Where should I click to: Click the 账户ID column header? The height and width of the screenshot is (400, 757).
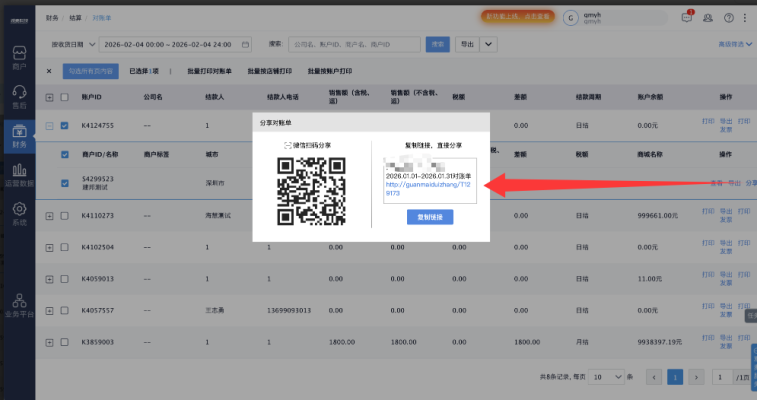click(91, 97)
